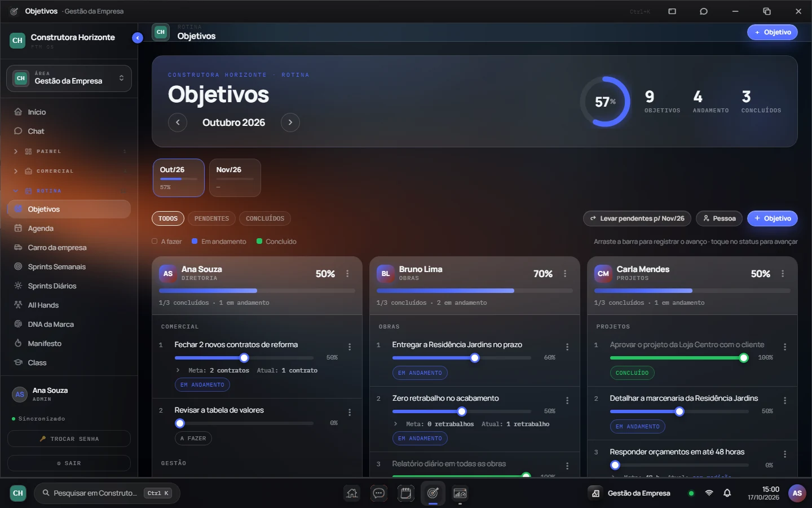The image size is (812, 508).
Task: Expand the COMERCIAL section in the sidebar
Action: click(x=69, y=171)
